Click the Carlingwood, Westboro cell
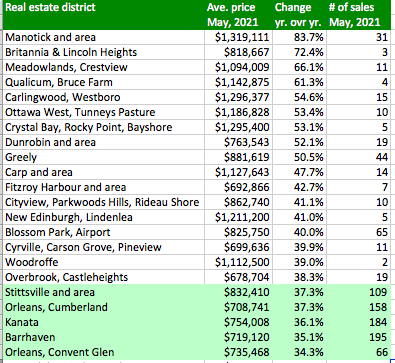This screenshot has height=363, width=395. point(104,97)
